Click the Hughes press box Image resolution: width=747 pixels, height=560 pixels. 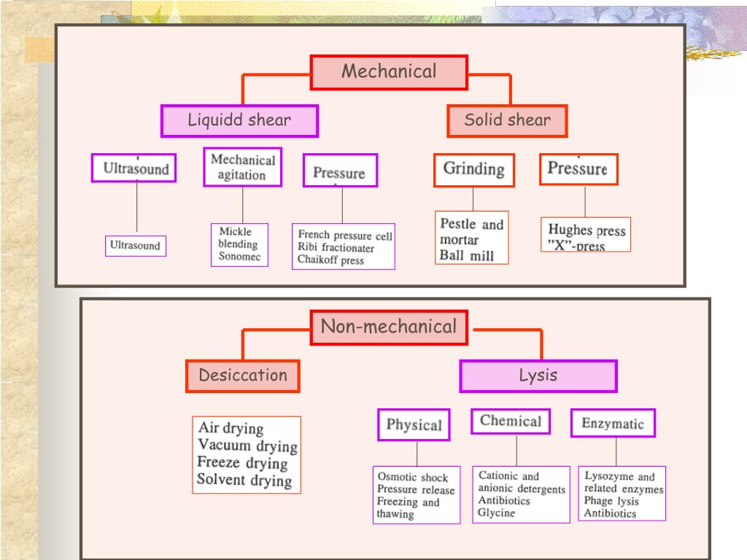(x=586, y=234)
